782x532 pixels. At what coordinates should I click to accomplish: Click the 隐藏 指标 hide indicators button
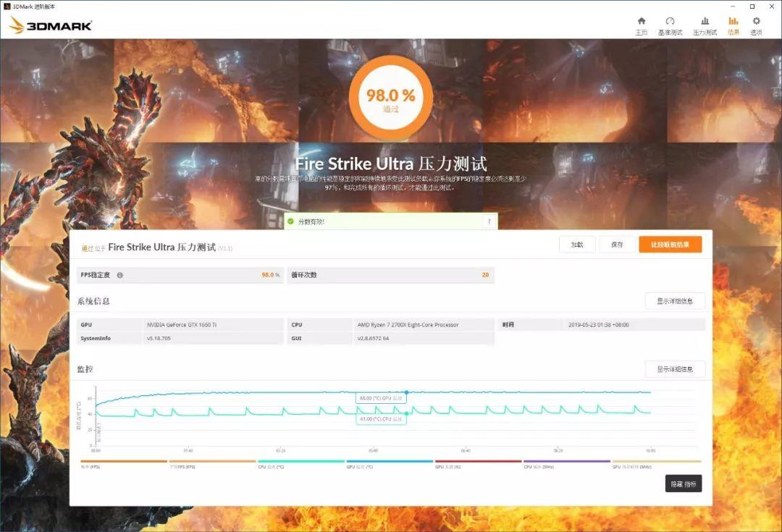pyautogui.click(x=684, y=484)
